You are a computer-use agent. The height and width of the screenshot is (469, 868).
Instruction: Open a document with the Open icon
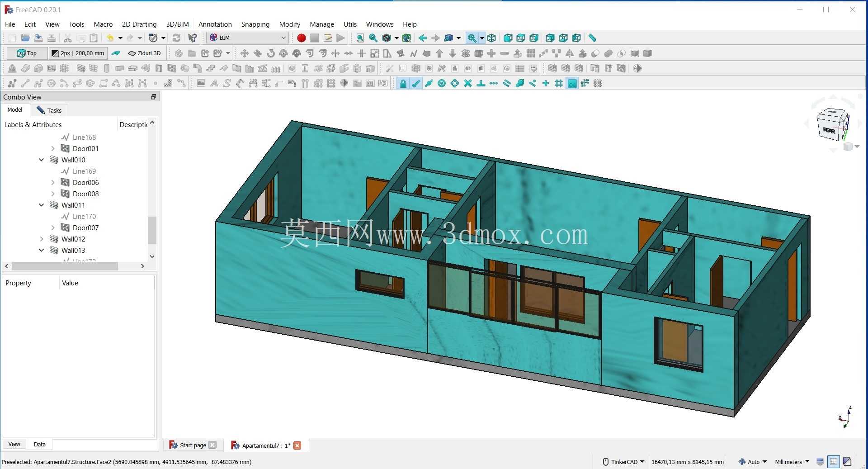(x=25, y=38)
